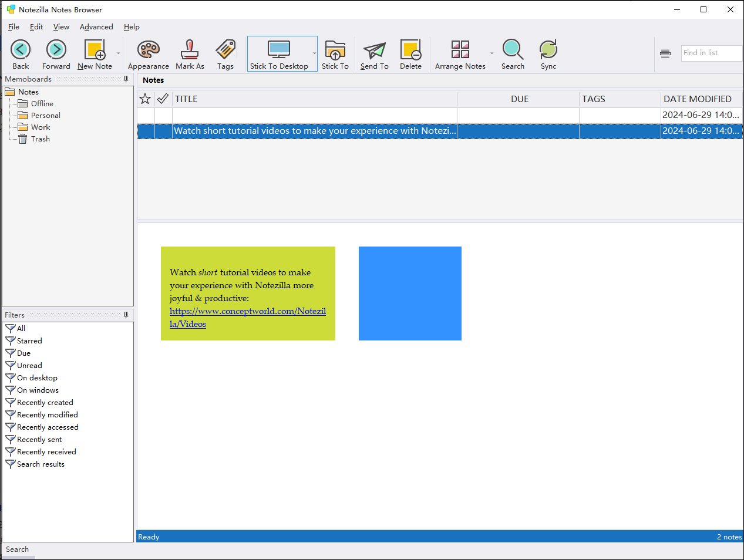The image size is (744, 560).
Task: Toggle the Filters panel pin
Action: (126, 315)
